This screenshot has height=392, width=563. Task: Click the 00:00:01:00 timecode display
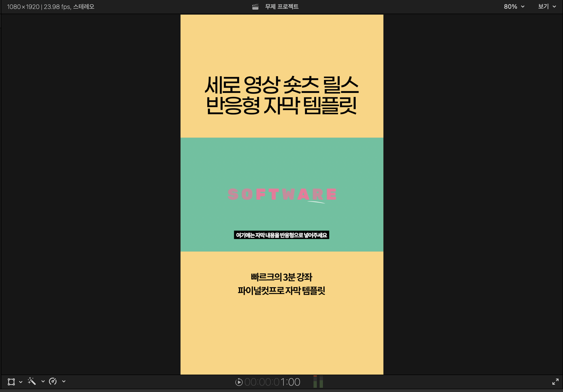(272, 382)
